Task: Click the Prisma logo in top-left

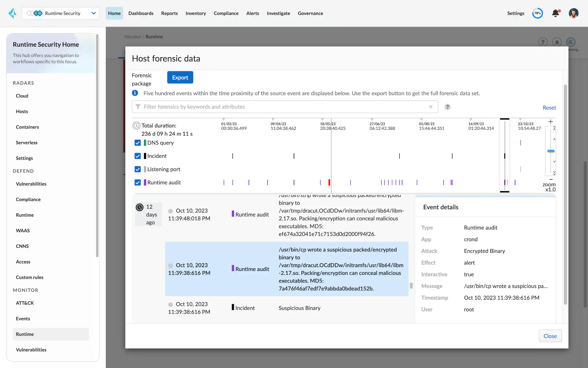Action: point(12,13)
